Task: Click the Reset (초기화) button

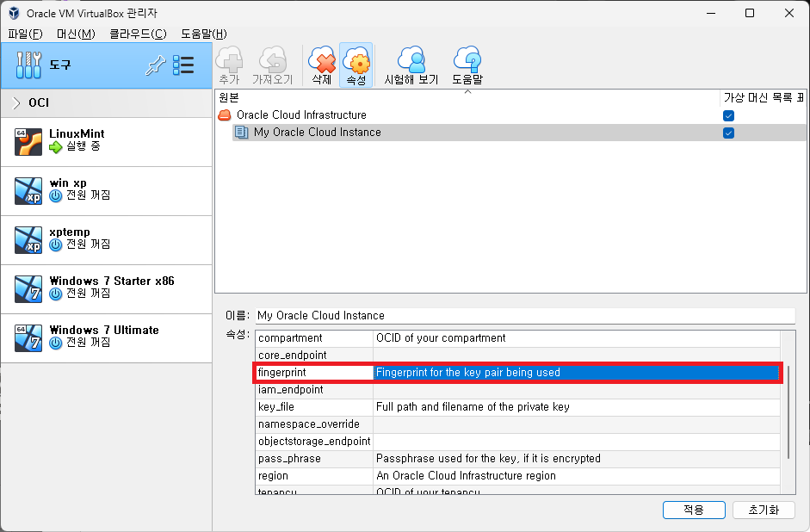Action: (764, 510)
